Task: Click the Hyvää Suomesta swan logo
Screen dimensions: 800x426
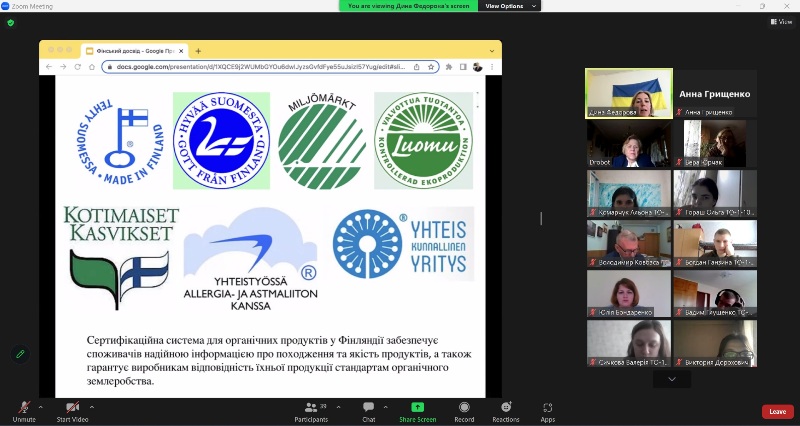Action: pos(221,141)
